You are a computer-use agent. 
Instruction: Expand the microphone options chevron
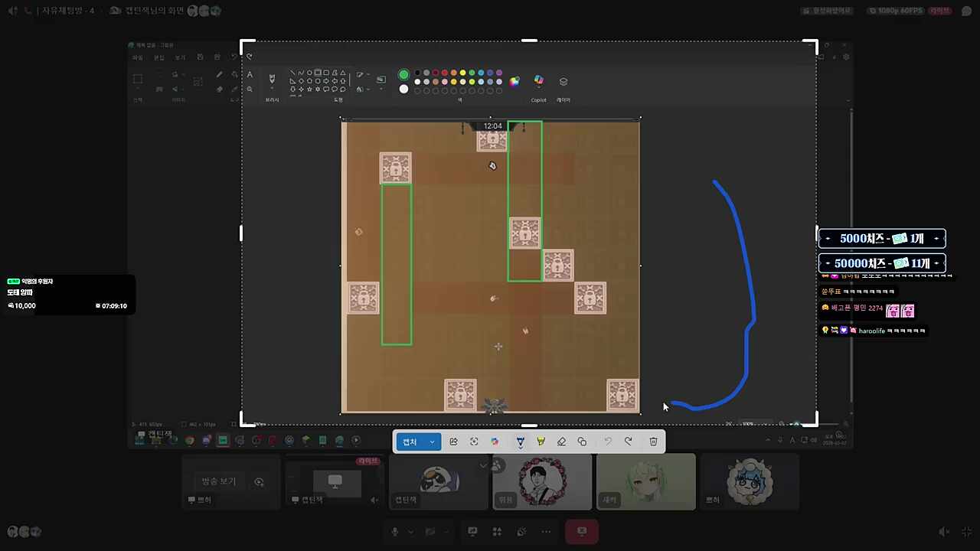coord(410,532)
